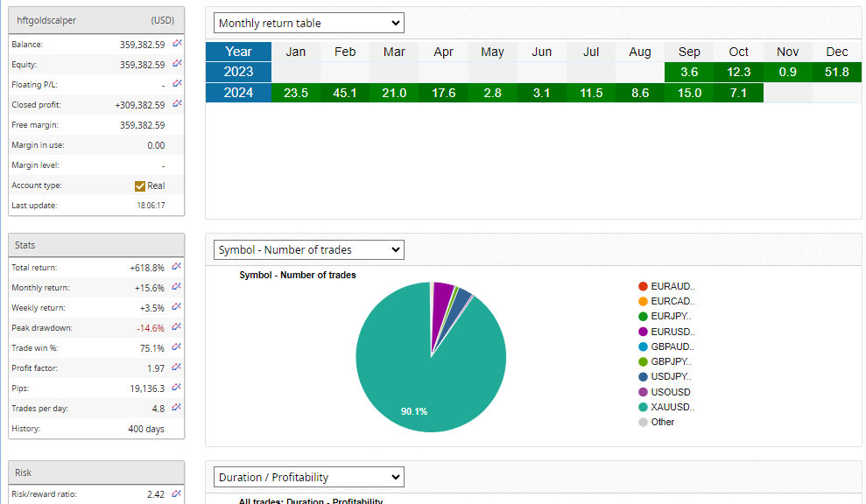Click the chart icon next to Total return
Screen dimensions: 866x504
click(177, 266)
